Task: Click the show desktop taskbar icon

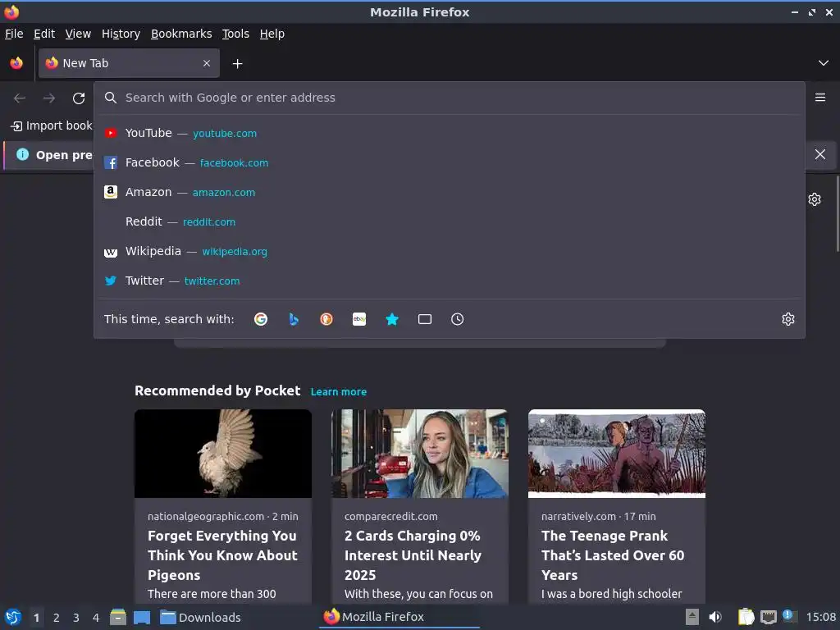Action: tap(142, 617)
